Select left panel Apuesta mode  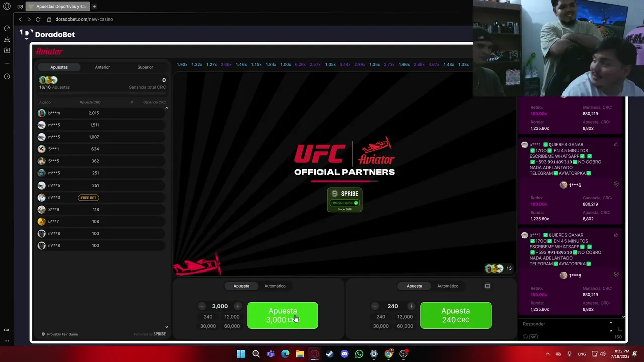pos(242,286)
